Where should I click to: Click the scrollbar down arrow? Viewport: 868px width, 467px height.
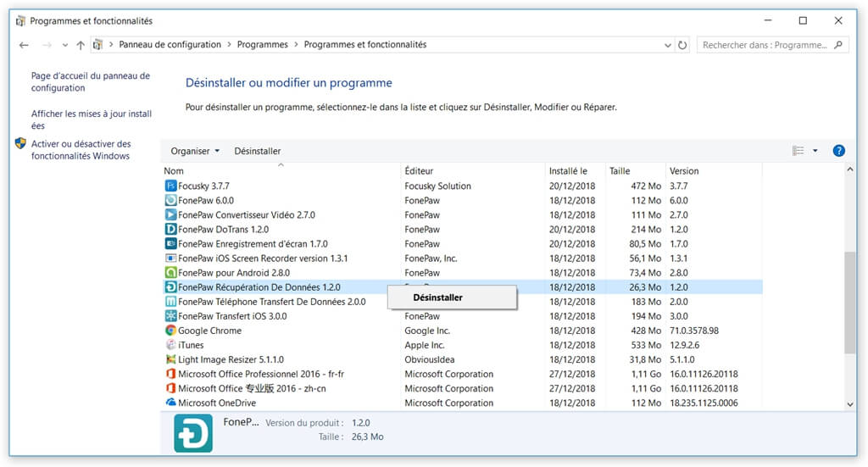pyautogui.click(x=849, y=404)
